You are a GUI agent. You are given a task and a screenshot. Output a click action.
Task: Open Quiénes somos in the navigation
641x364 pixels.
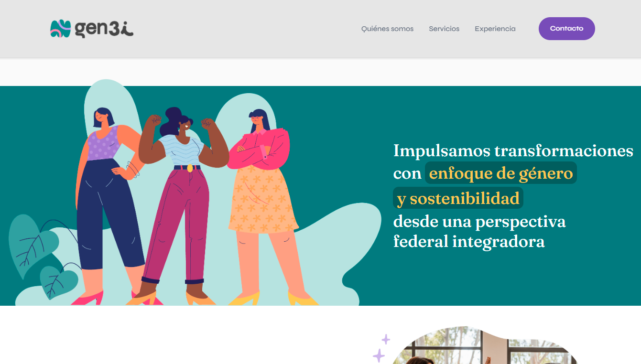[387, 29]
